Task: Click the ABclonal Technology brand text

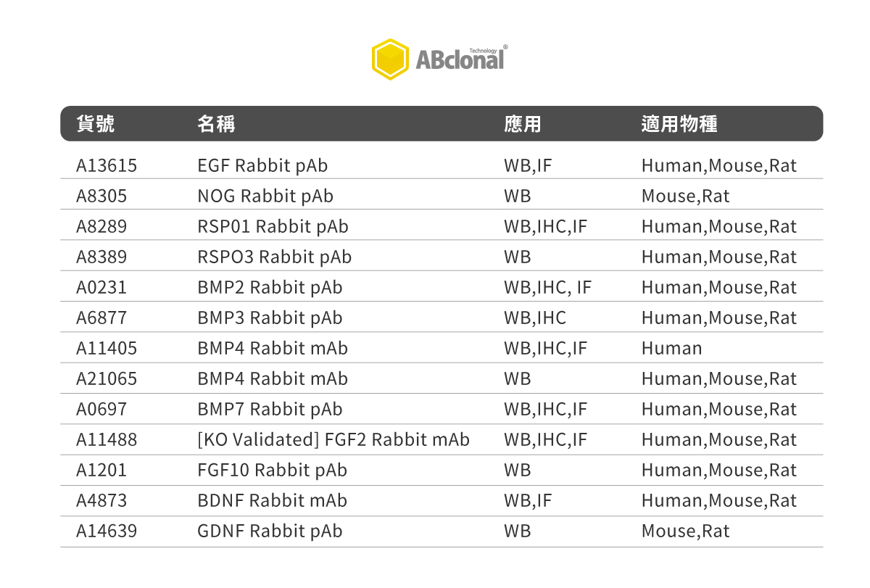Action: (461, 58)
